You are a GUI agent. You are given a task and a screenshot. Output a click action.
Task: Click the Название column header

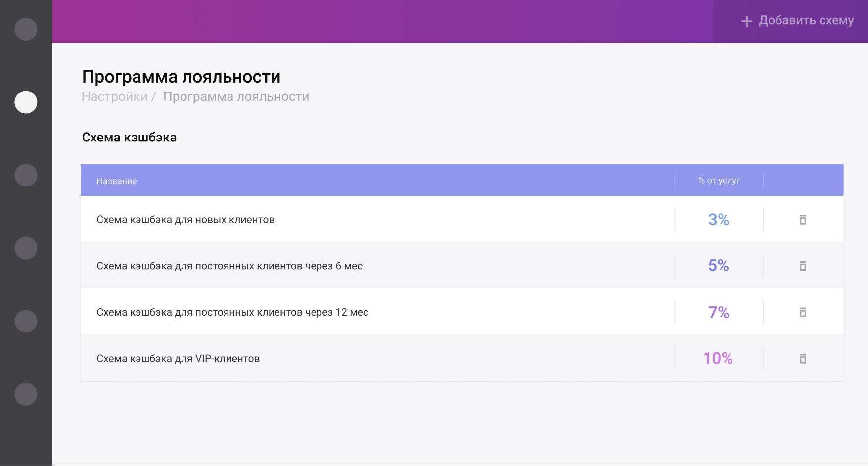[117, 181]
